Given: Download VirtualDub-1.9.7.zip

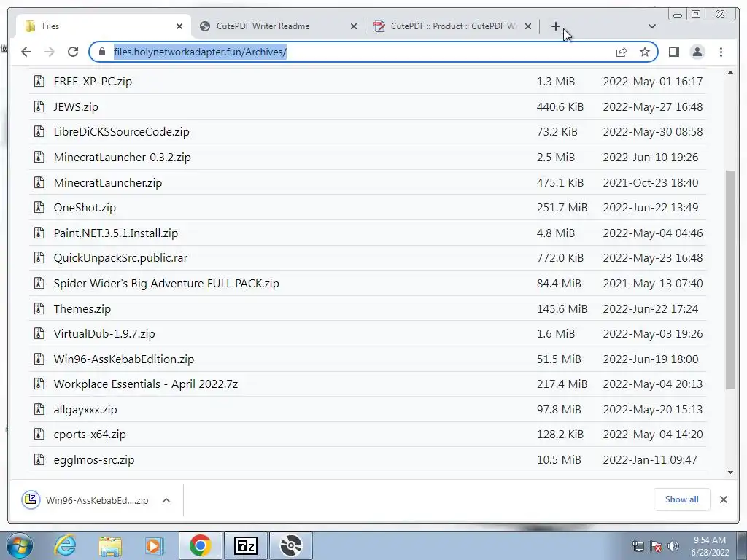Looking at the screenshot, I should tap(104, 334).
